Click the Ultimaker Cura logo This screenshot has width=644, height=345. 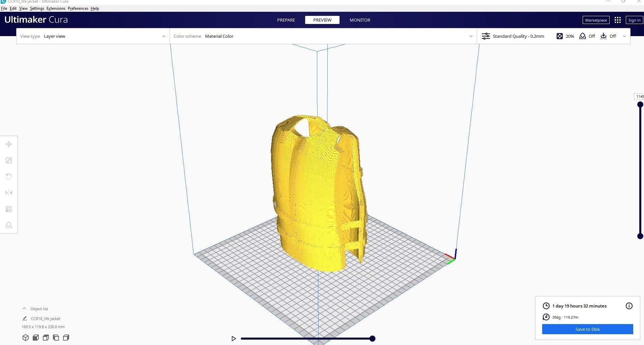tap(36, 20)
